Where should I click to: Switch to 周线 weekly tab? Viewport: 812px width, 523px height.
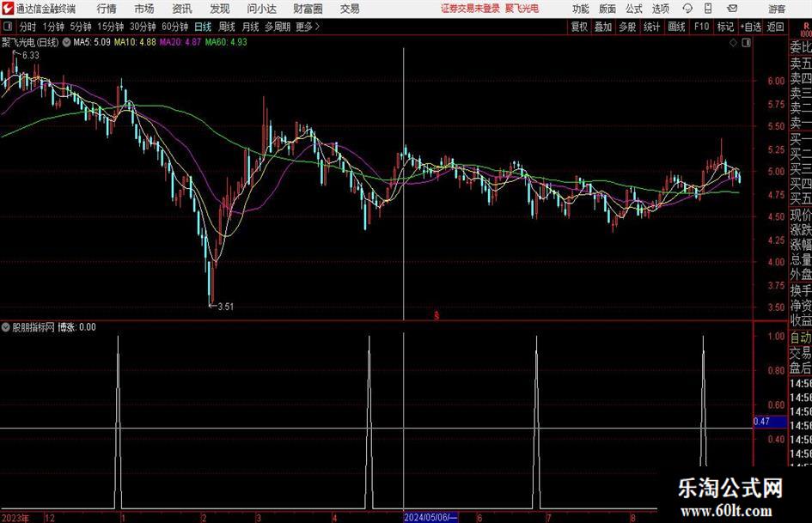(x=227, y=27)
